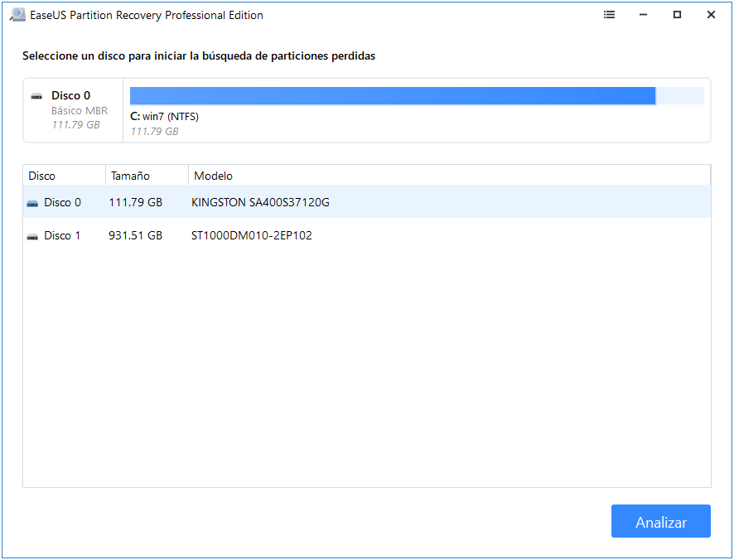
Task: Click the Disco 0 title in summary panel
Action: 70,95
